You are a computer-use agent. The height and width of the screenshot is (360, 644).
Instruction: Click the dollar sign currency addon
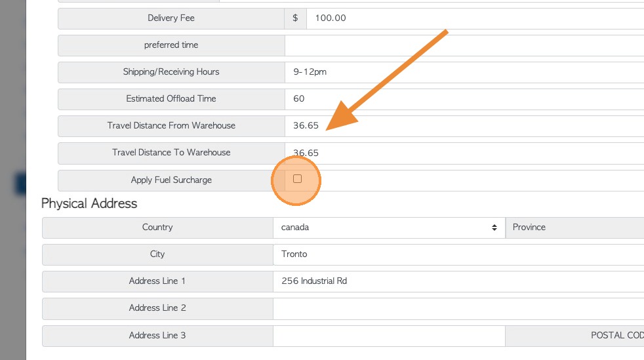point(295,18)
